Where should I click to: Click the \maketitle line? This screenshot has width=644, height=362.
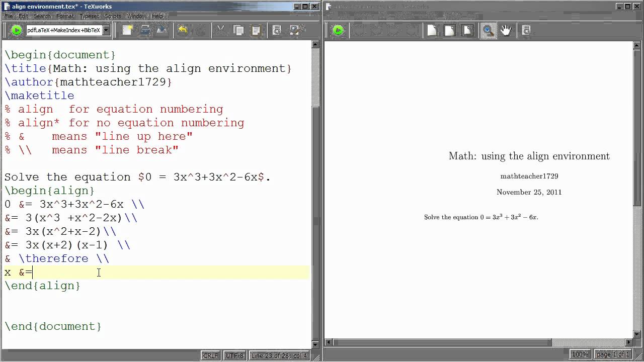click(x=39, y=96)
